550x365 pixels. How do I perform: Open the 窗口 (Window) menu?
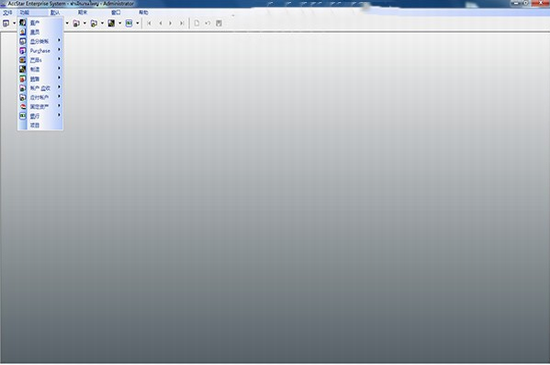(x=116, y=12)
